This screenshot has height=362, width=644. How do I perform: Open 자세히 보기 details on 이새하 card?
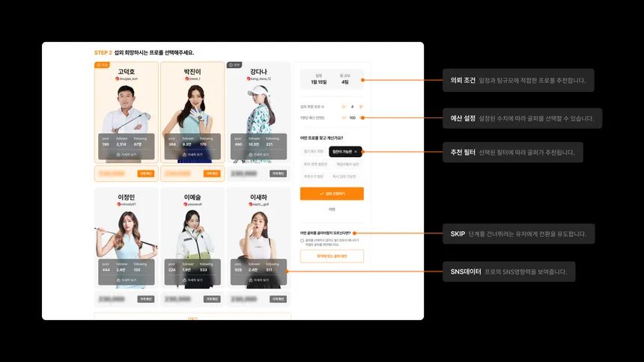(259, 280)
